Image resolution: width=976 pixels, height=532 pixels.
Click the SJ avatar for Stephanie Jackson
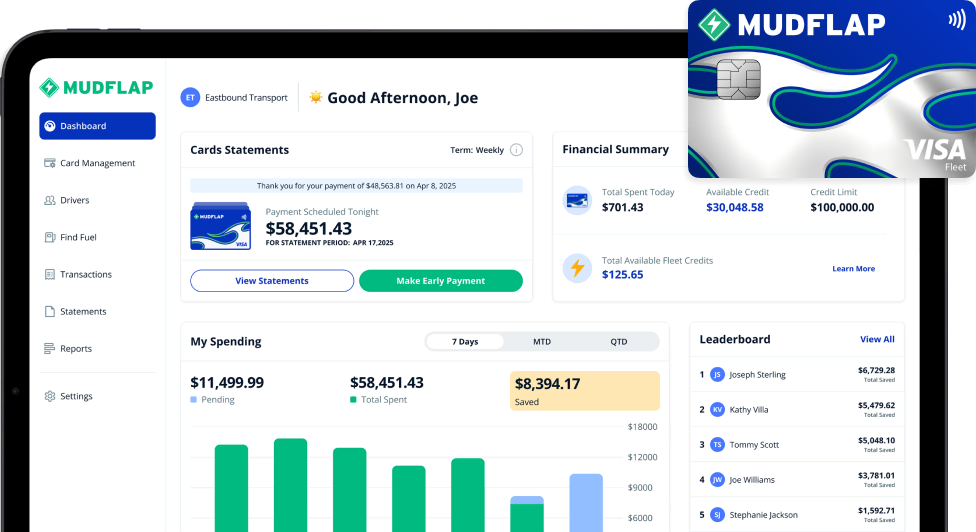pos(717,515)
